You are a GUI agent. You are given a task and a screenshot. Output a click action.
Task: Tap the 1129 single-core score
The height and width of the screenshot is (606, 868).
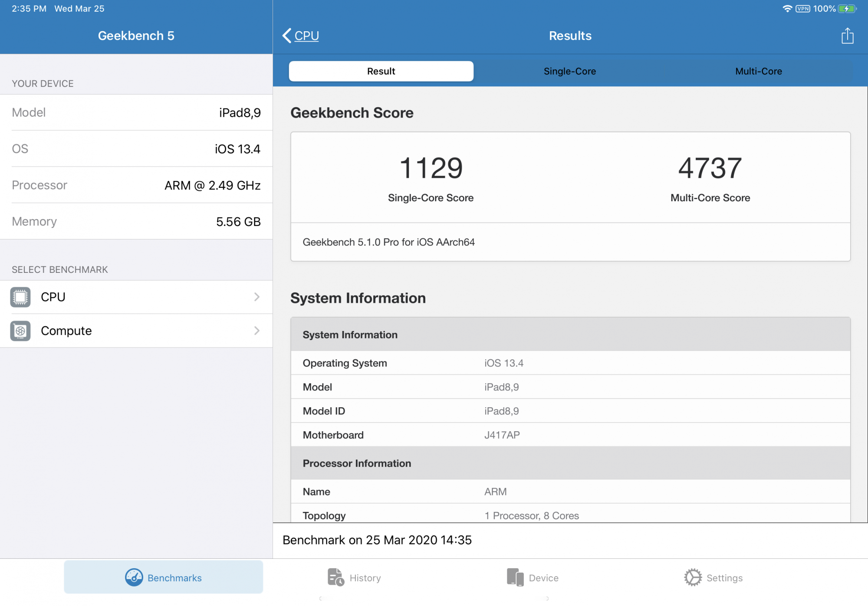[431, 168]
